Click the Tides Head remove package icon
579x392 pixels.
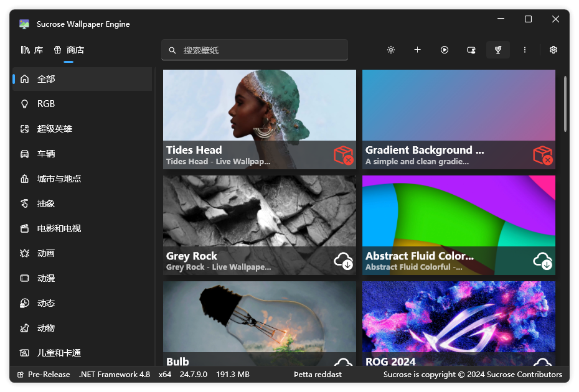click(344, 155)
